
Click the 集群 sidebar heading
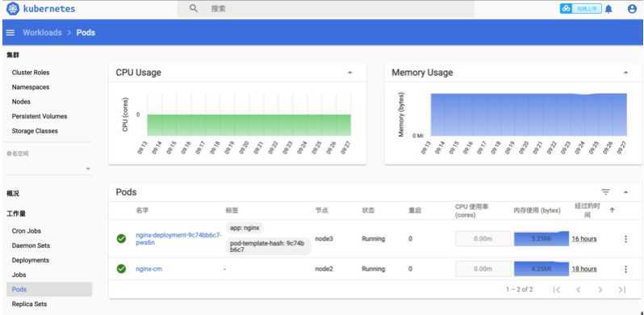13,55
